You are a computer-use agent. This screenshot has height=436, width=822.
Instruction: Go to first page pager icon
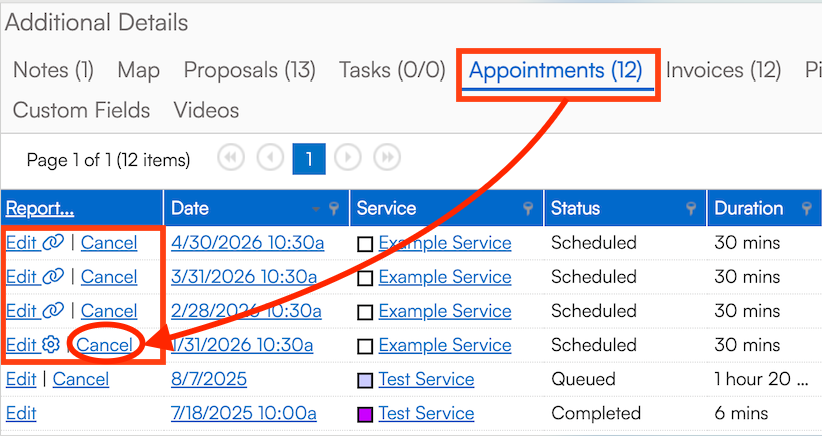(231, 158)
